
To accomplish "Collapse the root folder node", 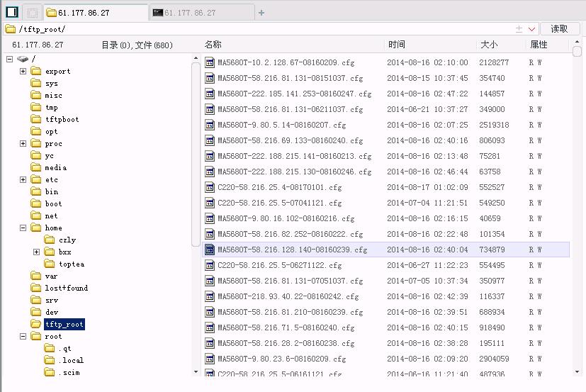I will coord(23,336).
